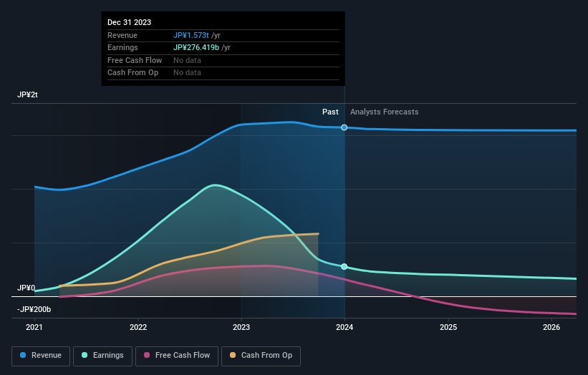This screenshot has height=375, width=588.
Task: Click the JP¥2t y-axis label
Action: click(27, 94)
